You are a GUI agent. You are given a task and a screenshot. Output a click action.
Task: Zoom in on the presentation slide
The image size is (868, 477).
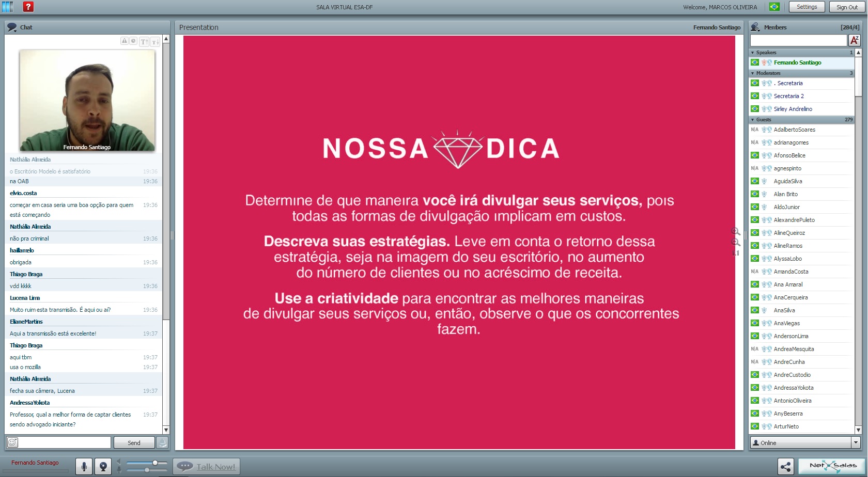tap(736, 231)
